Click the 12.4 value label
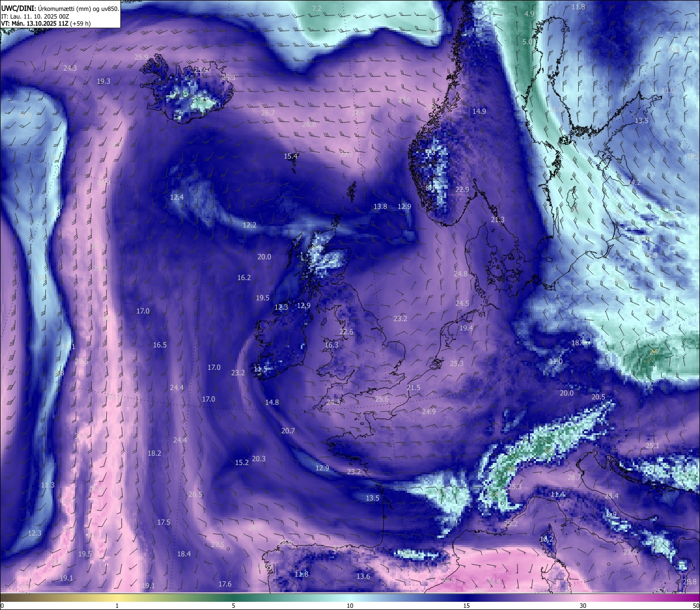The width and height of the screenshot is (700, 610). point(177,197)
